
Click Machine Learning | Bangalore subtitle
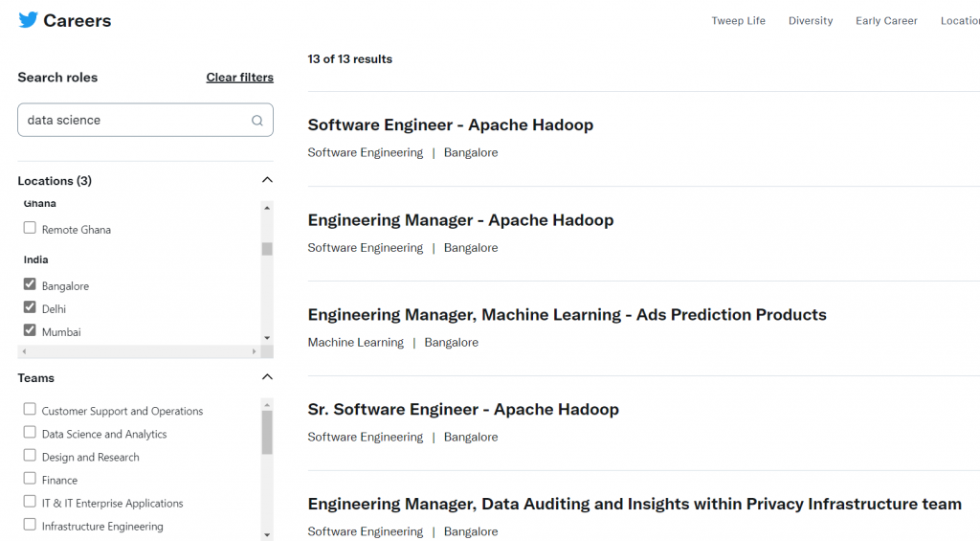click(392, 343)
